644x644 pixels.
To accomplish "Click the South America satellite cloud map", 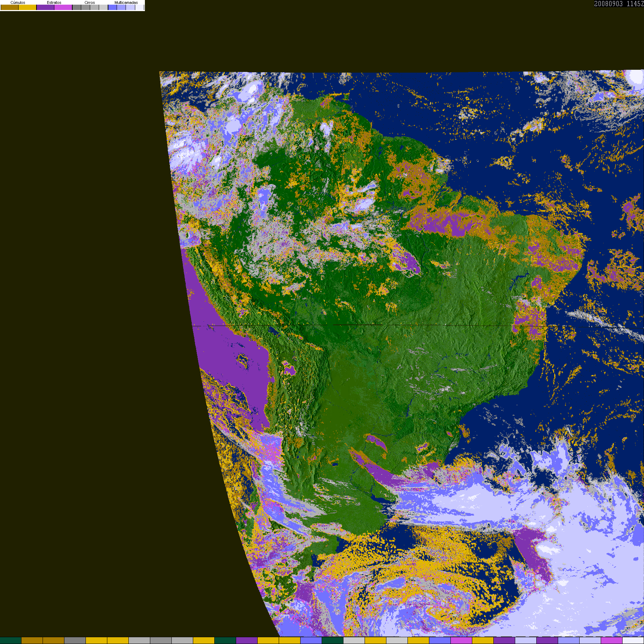I will (401, 353).
